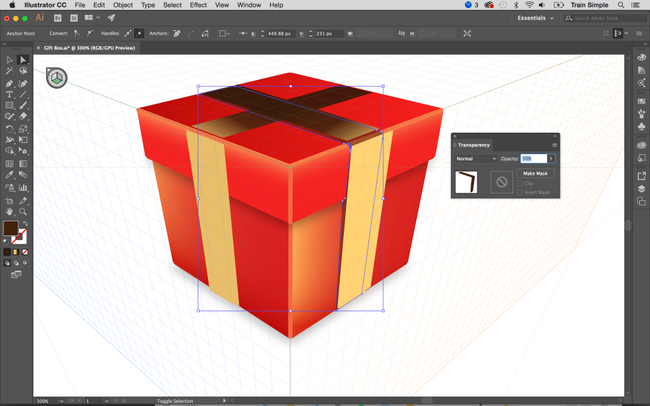Toggle hide handles for selected anchors

point(139,33)
